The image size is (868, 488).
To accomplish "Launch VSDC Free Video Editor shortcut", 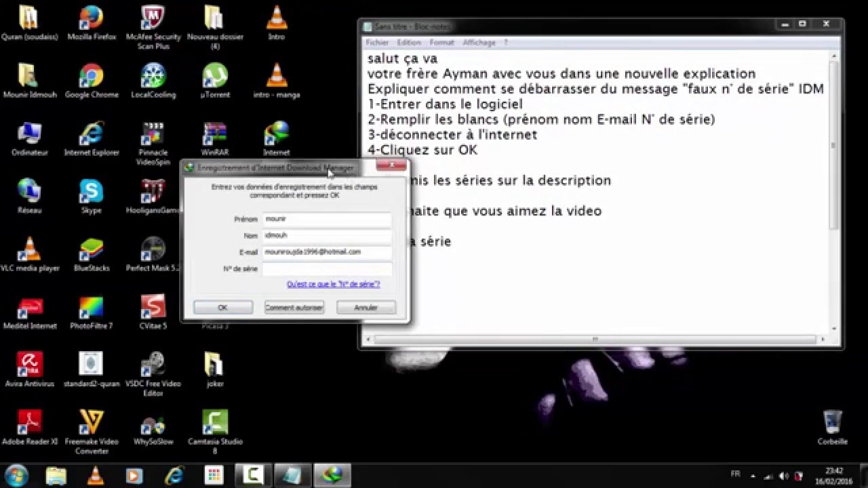I will pos(153,374).
